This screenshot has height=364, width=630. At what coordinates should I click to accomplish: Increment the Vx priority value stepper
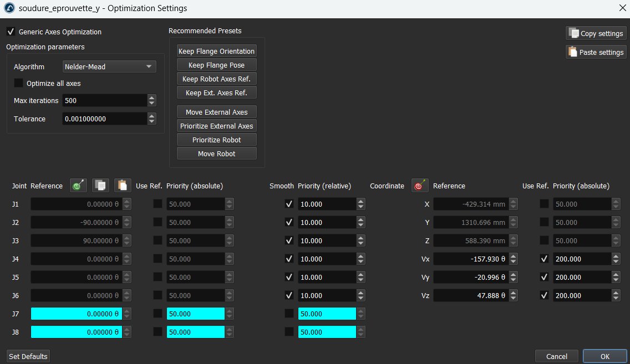[x=616, y=257]
